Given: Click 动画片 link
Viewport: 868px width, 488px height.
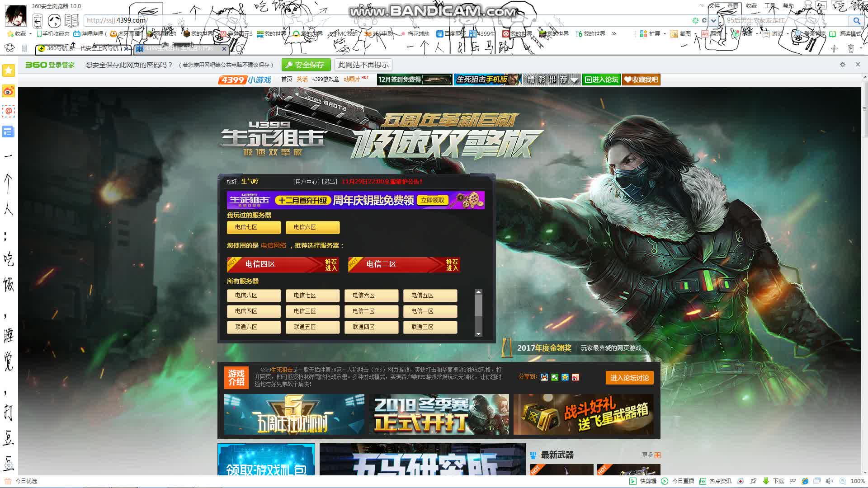Looking at the screenshot, I should [352, 79].
